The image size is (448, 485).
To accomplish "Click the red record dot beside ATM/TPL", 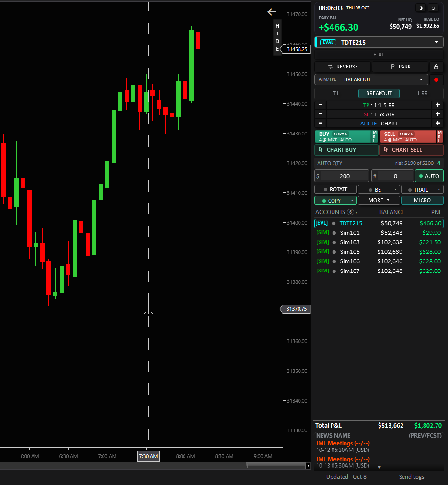I will coord(436,80).
